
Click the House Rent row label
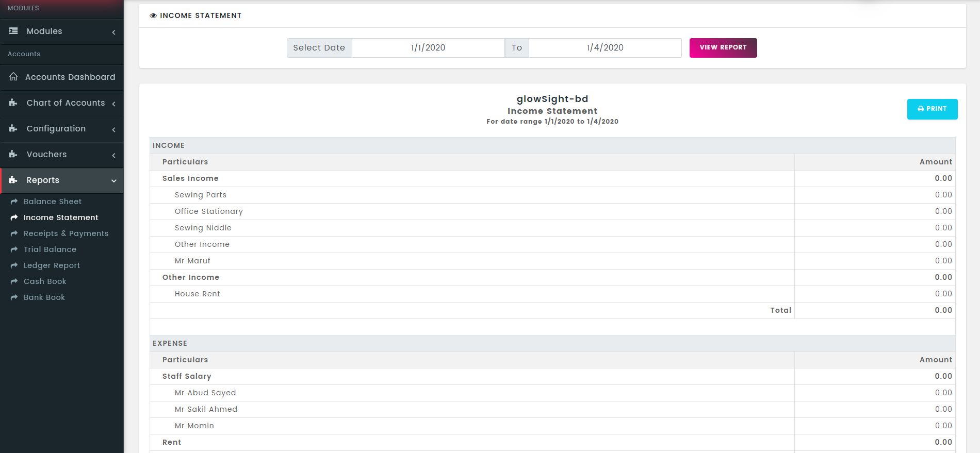click(198, 294)
